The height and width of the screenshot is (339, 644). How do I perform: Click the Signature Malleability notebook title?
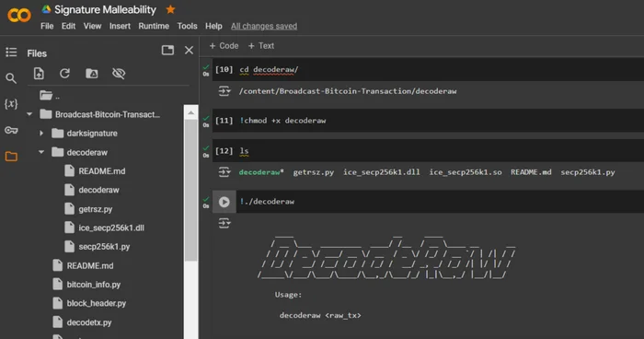click(x=105, y=9)
